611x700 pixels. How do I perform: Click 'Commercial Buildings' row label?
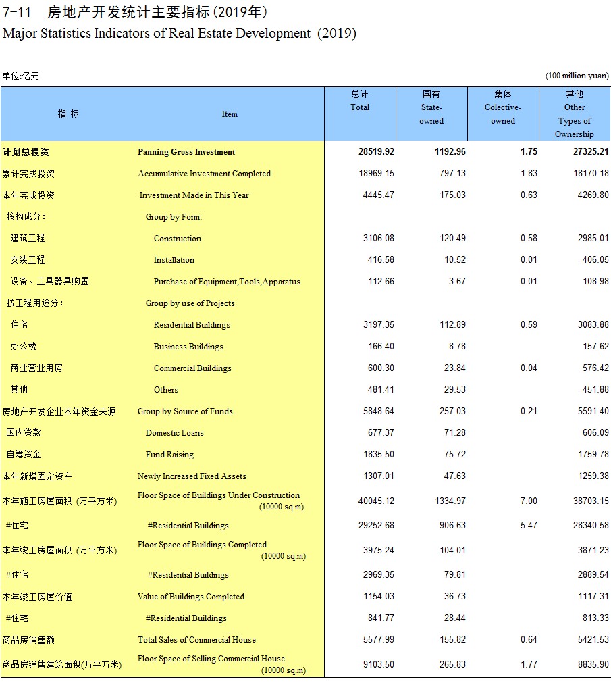[x=192, y=368]
